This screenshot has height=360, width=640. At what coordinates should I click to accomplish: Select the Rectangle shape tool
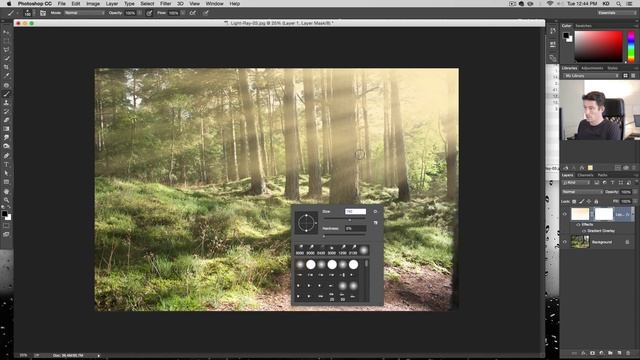click(x=6, y=182)
